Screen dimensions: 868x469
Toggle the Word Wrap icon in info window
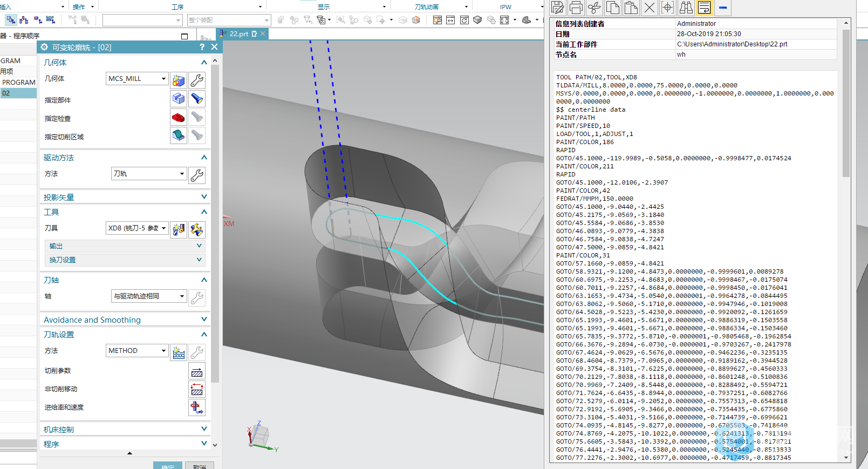coord(705,8)
